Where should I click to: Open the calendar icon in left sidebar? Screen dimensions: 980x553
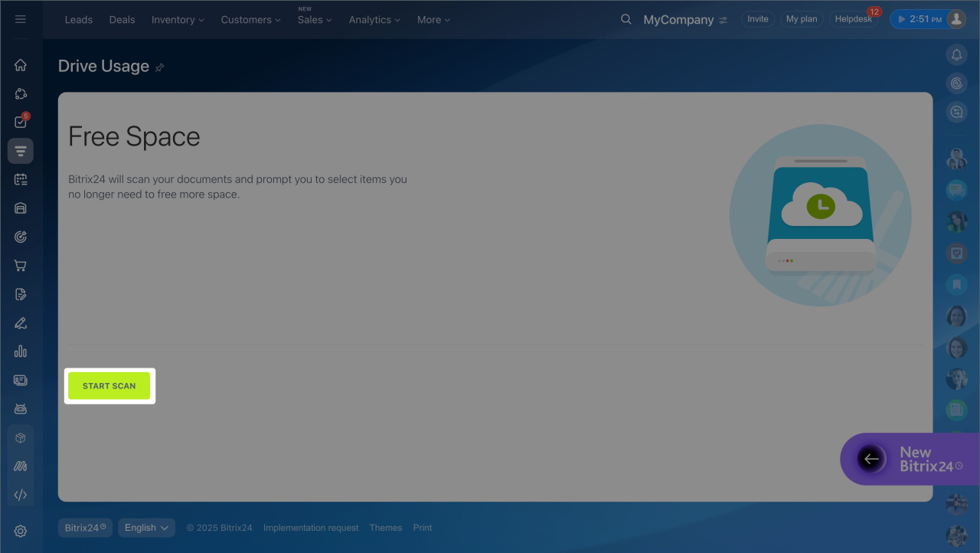tap(21, 179)
